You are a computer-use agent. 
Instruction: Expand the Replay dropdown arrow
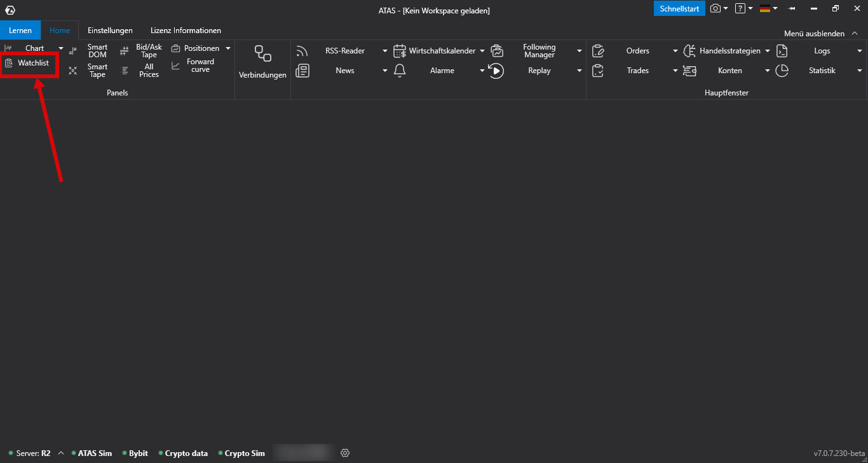[x=580, y=71]
